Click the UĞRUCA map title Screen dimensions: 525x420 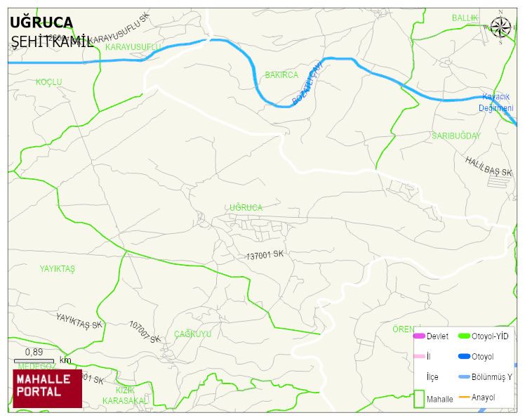41,22
